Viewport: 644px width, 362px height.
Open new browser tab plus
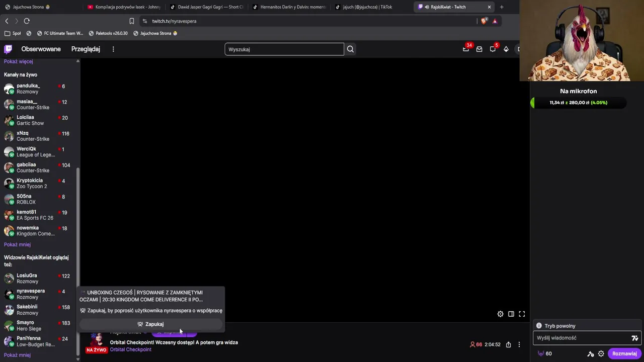point(502,7)
